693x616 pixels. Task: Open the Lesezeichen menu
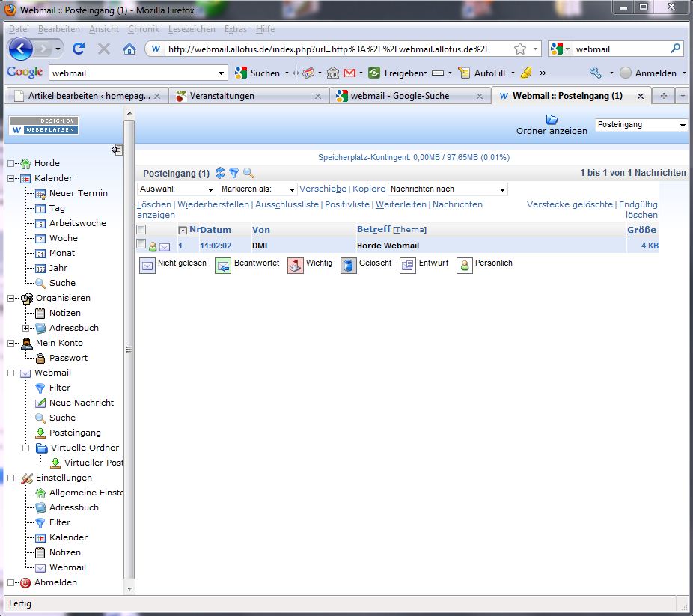[x=192, y=29]
